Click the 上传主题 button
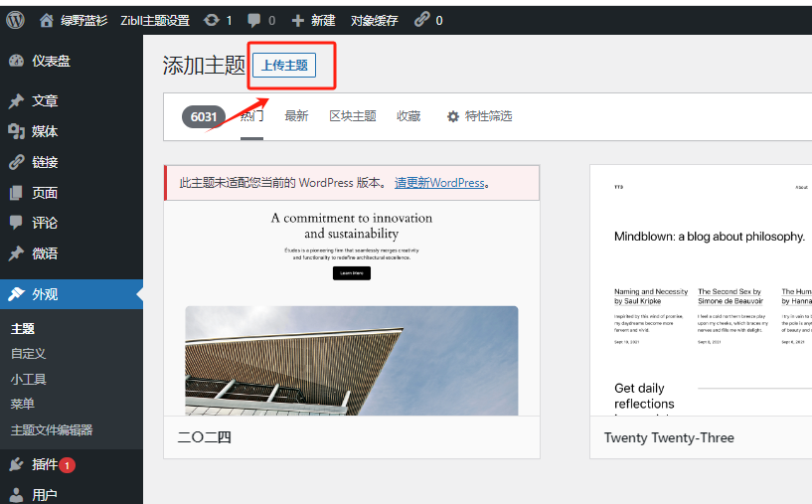Image resolution: width=812 pixels, height=504 pixels. tap(284, 66)
